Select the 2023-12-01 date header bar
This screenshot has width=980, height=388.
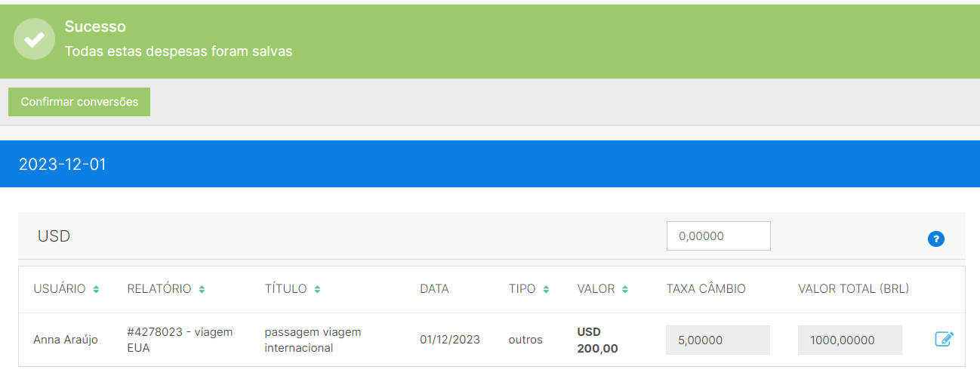coord(490,164)
